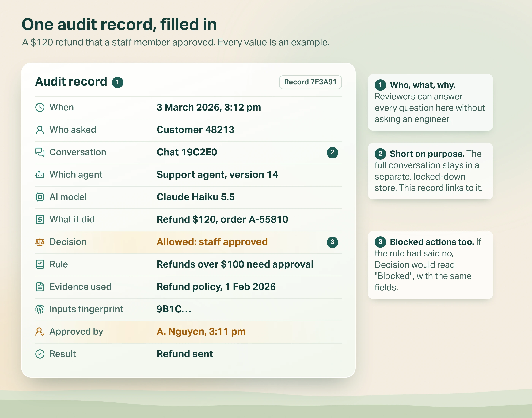Open the Chat 19C2E0 conversation value
The image size is (532, 418).
point(187,152)
